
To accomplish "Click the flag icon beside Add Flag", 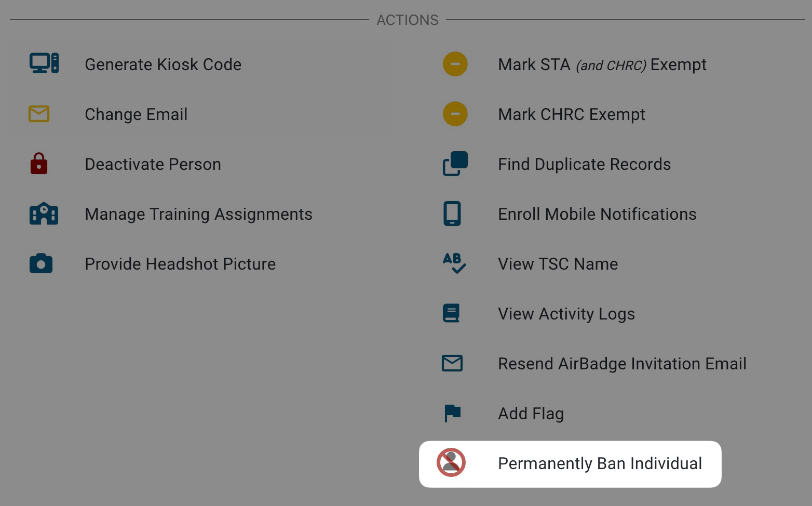I will point(452,413).
